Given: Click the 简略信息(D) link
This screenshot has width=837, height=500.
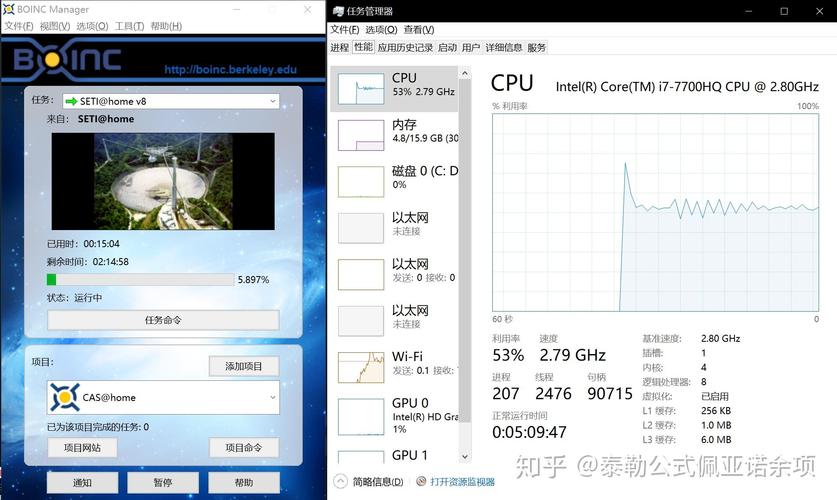Looking at the screenshot, I should tap(378, 482).
